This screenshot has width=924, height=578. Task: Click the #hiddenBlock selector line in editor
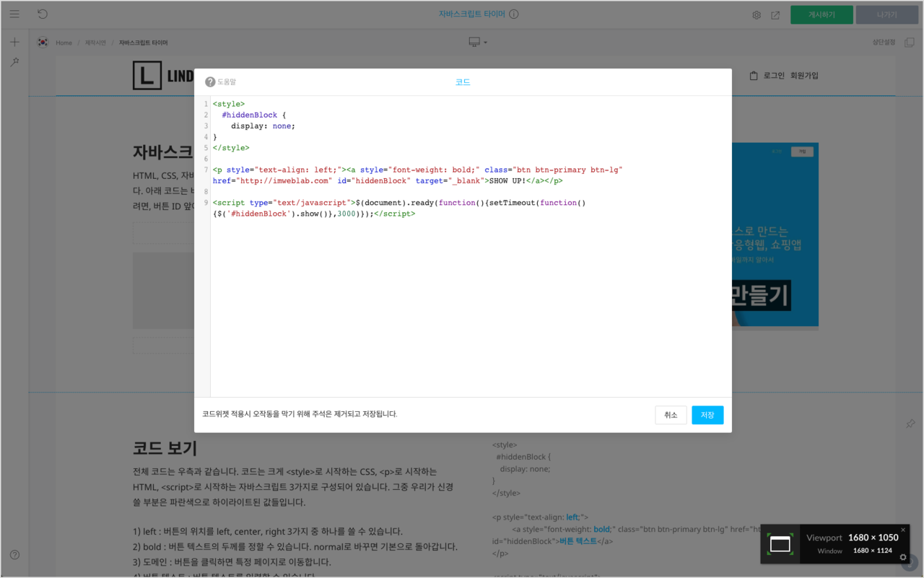coord(254,115)
